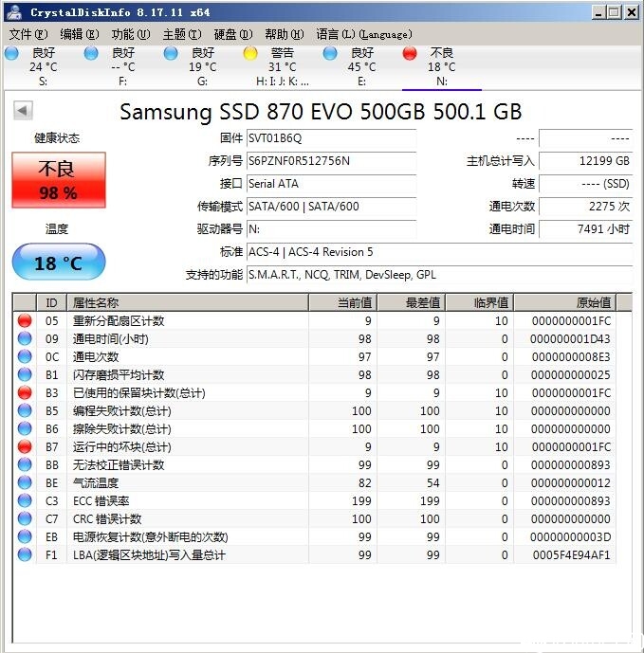This screenshot has width=644, height=653.
Task: Click the blue icon on row F1 LBA写入量总计
Action: click(x=25, y=554)
